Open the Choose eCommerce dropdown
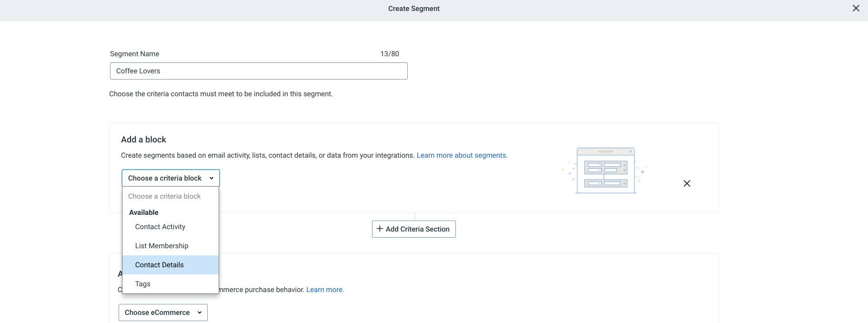The image size is (868, 323). 163,313
